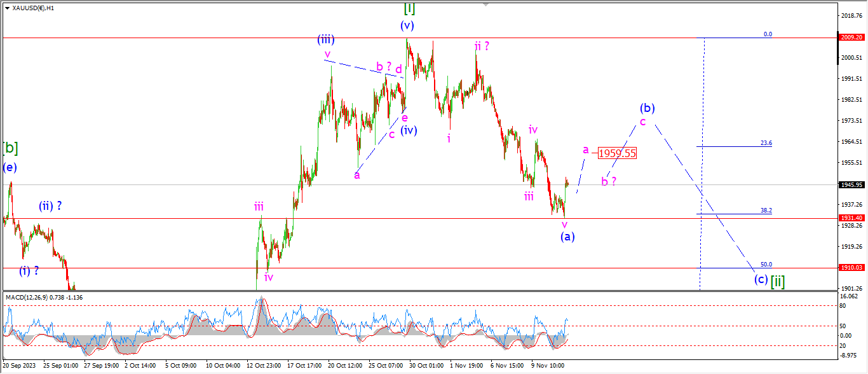Viewport: 868px width, 374px height.
Task: Select the green [b] wave label
Action: tap(10, 148)
